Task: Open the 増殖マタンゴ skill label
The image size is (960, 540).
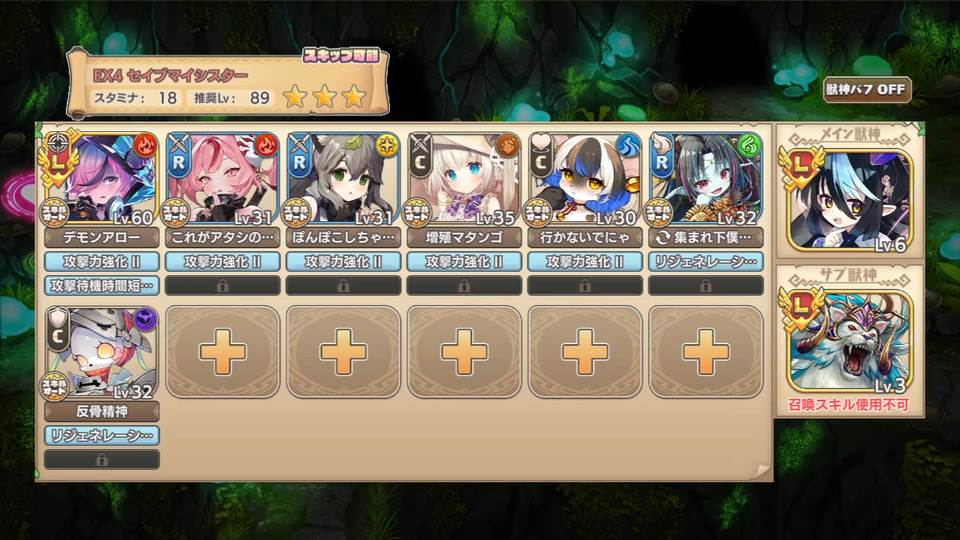Action: [464, 238]
